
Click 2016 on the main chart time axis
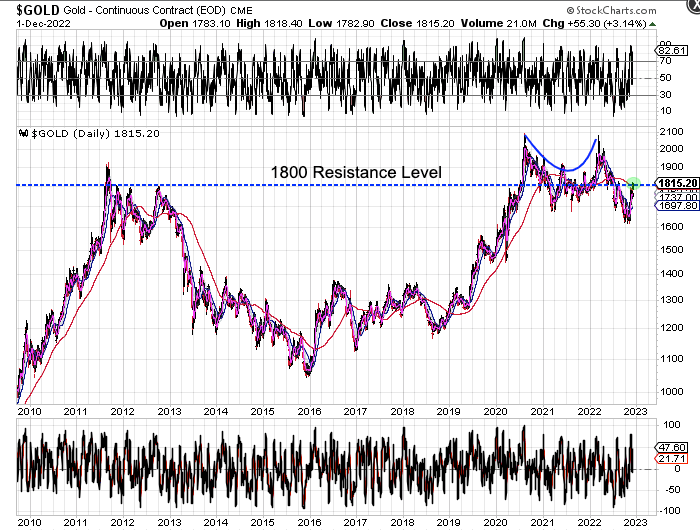click(308, 411)
